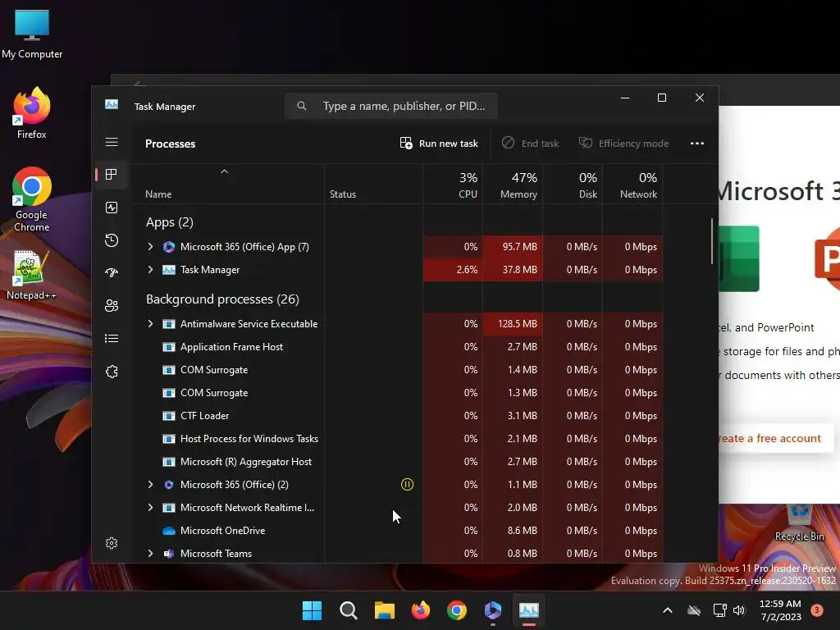Expand Microsoft 365 (Office) App (7) group
The height and width of the screenshot is (630, 840).
[x=151, y=246]
